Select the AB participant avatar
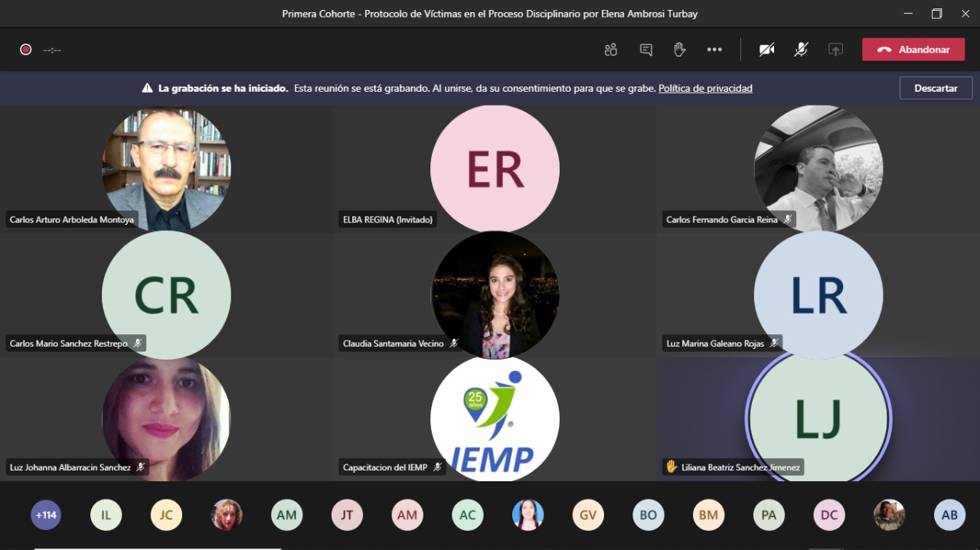 tap(949, 515)
